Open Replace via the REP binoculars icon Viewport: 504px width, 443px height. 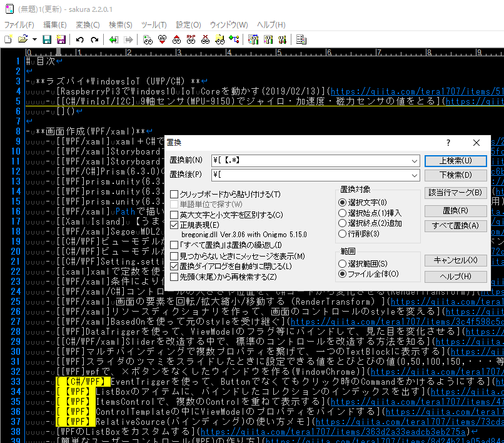tap(191, 39)
